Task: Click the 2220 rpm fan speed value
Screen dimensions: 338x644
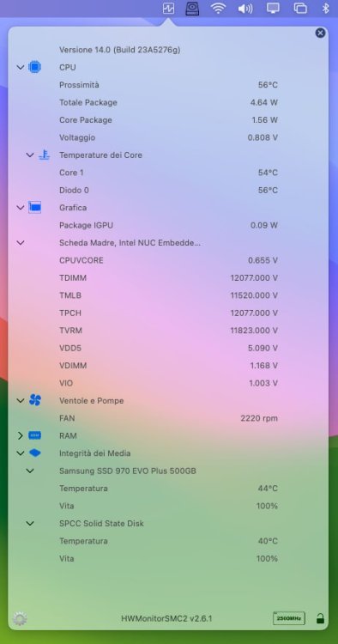Action: coord(259,418)
